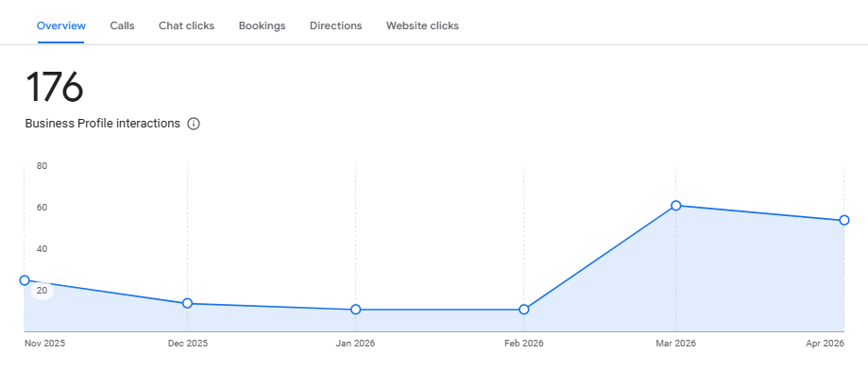Click the Business Profile interactions label
The image size is (868, 370).
(x=102, y=124)
